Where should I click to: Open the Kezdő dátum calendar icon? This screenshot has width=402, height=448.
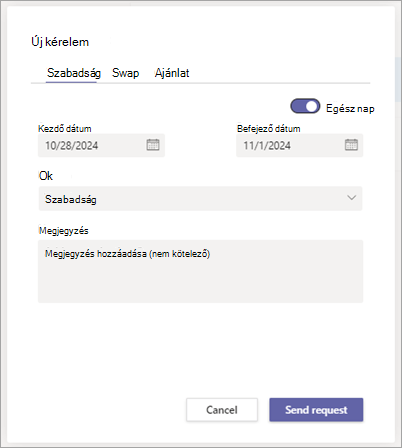point(153,145)
